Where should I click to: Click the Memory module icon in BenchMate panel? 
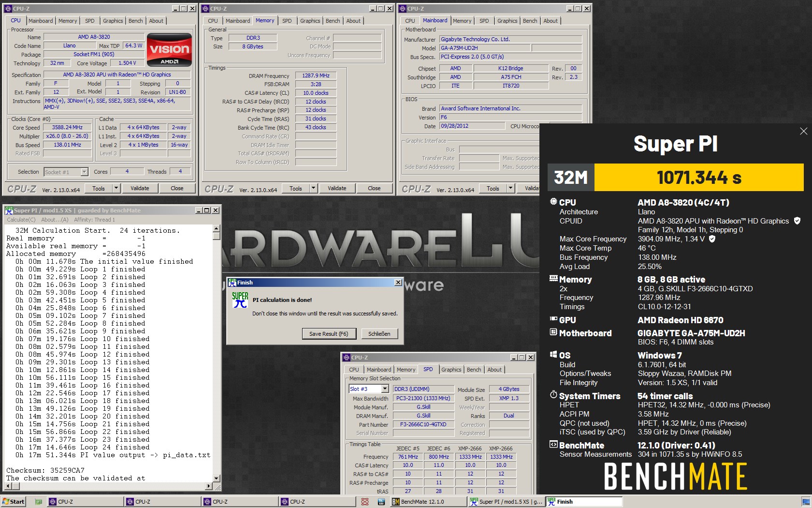point(553,279)
